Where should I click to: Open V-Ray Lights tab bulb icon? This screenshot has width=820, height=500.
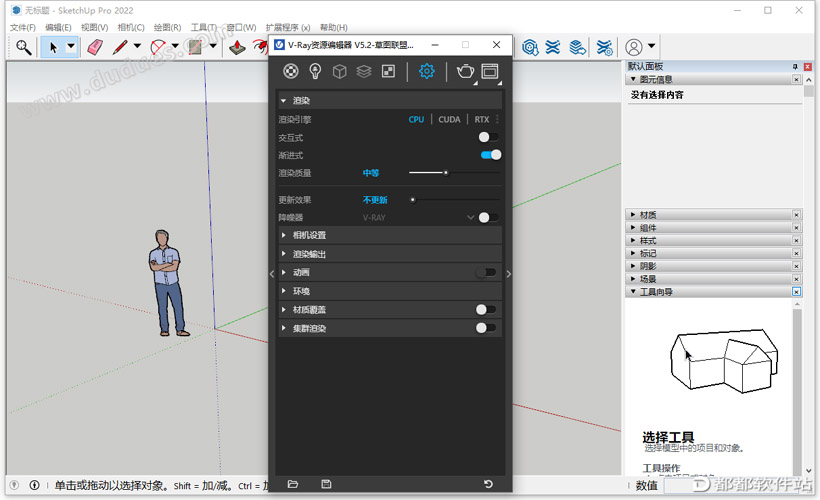click(x=315, y=71)
